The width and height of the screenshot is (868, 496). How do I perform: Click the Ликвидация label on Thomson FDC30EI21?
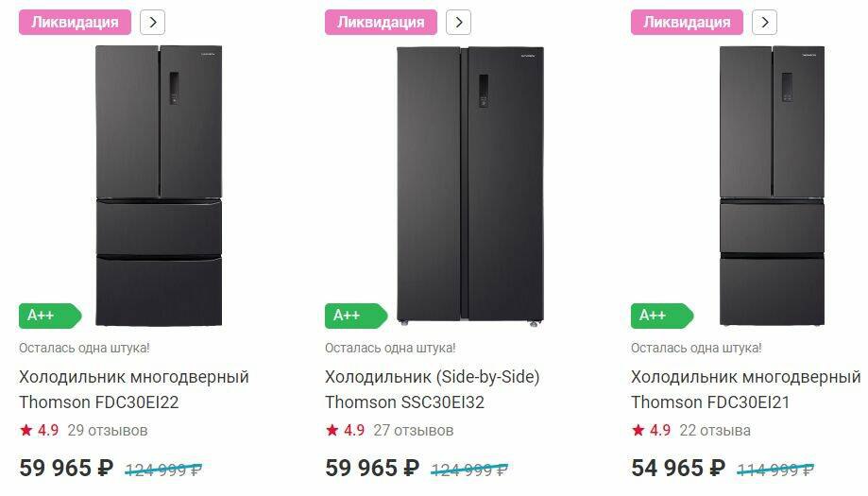pyautogui.click(x=687, y=23)
